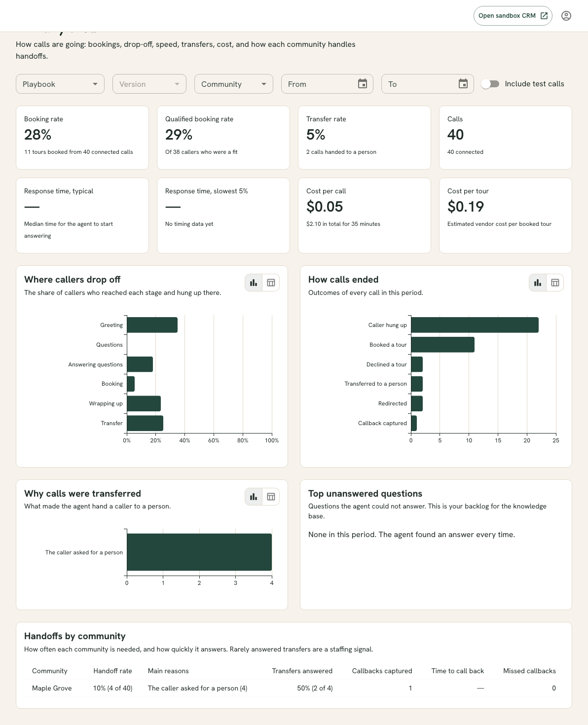Click the external link icon in sandbox CRM button
This screenshot has width=588, height=725.
click(x=544, y=16)
